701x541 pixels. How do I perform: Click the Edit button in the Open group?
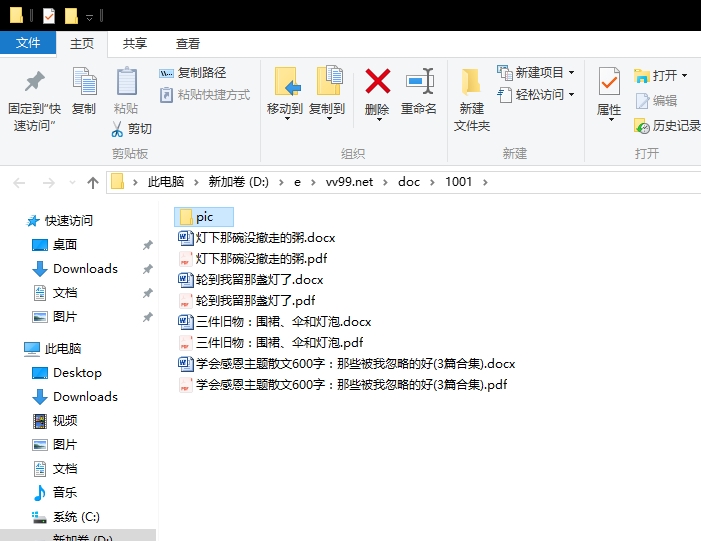click(656, 101)
